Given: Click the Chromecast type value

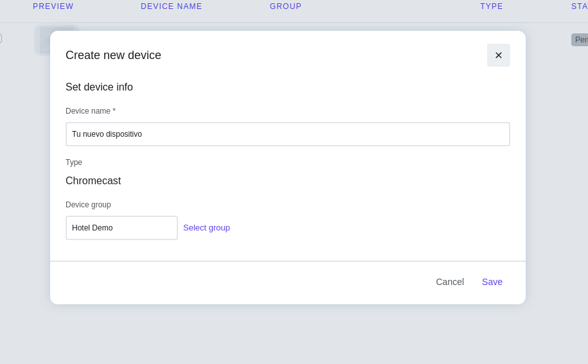Looking at the screenshot, I should [93, 181].
